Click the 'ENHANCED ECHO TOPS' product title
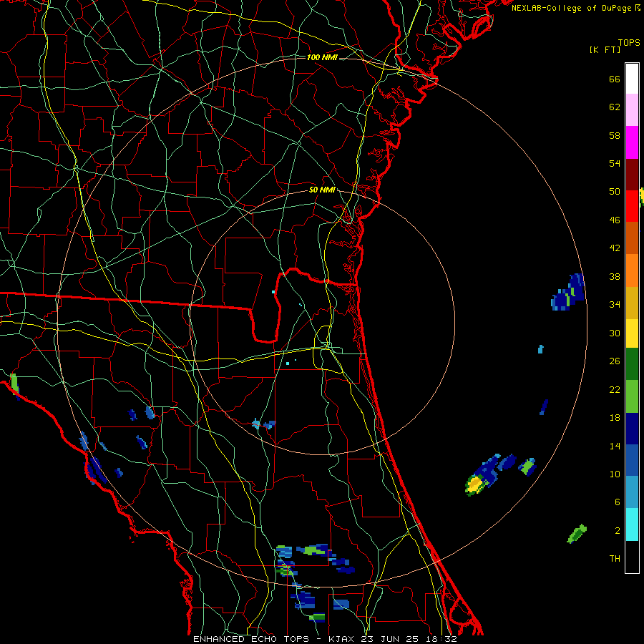 click(251, 639)
